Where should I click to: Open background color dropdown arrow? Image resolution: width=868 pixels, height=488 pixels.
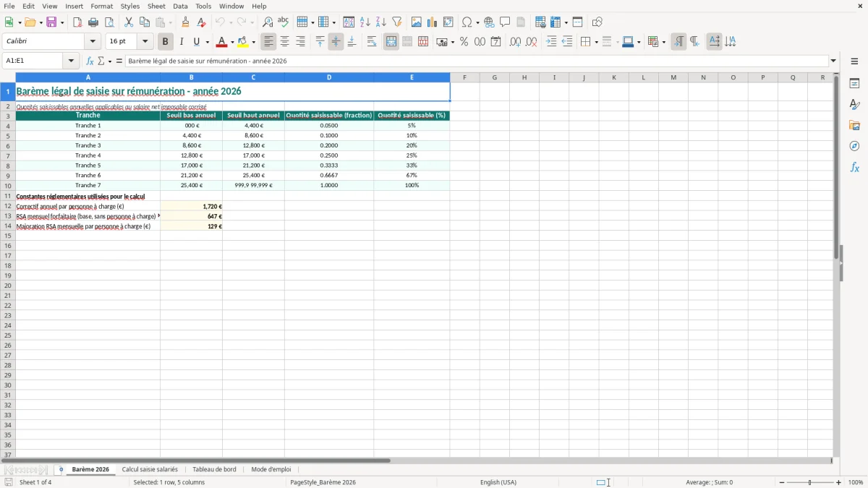pyautogui.click(x=253, y=42)
